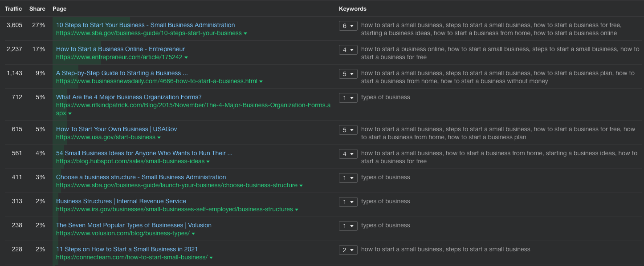Expand keywords dropdown for IRS Business Structures row

pyautogui.click(x=348, y=202)
